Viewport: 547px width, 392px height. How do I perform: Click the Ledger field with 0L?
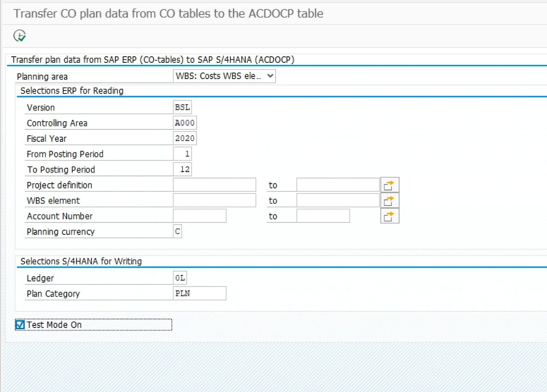point(180,278)
